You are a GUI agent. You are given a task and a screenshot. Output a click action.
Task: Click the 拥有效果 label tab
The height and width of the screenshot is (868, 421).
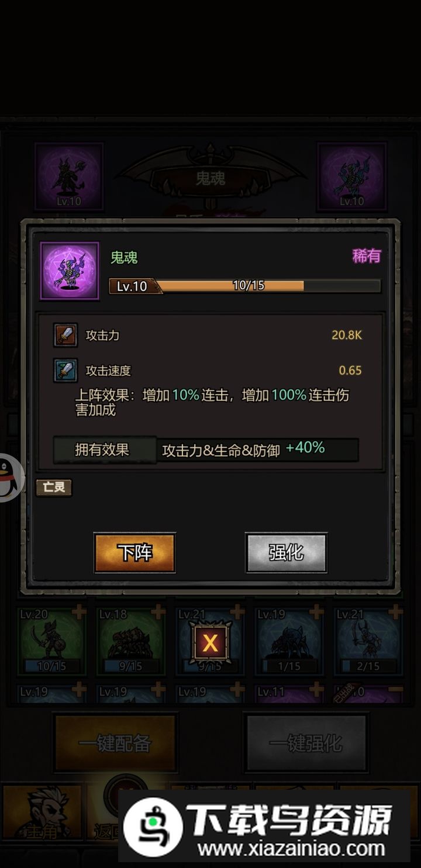pos(105,450)
